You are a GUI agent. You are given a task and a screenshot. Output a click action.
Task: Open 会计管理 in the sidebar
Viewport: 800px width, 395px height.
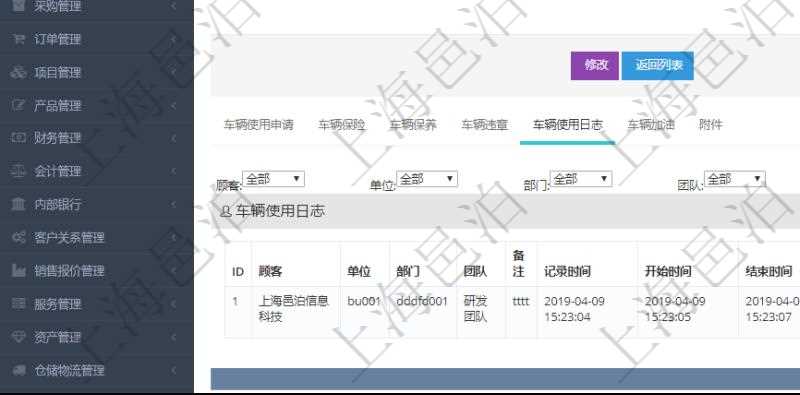click(58, 171)
